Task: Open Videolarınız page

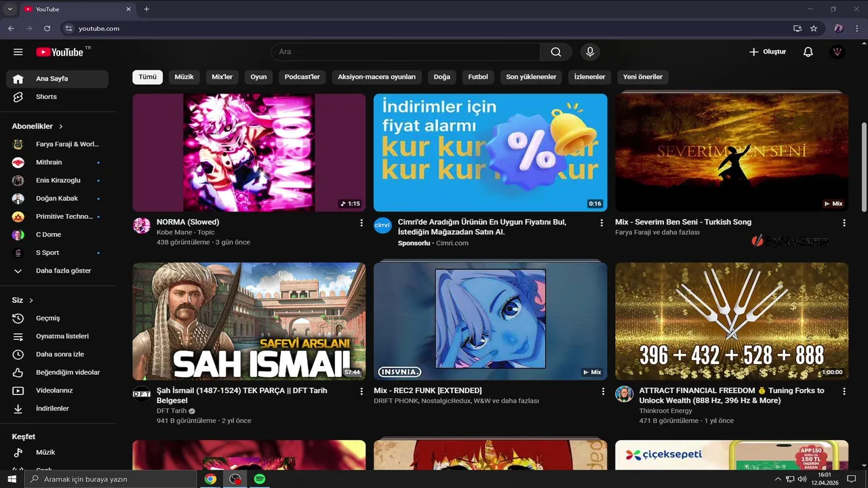Action: click(57, 390)
